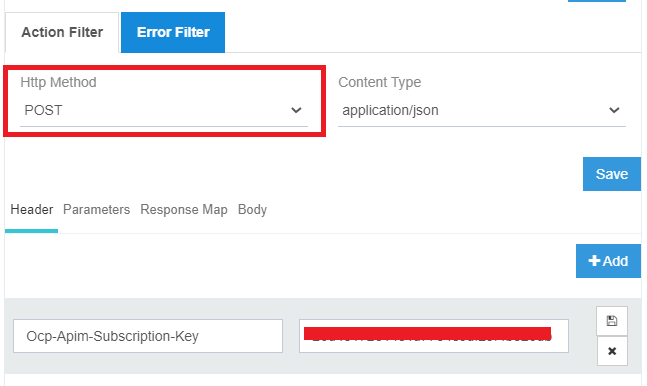Open the Response Map sub-tab

tap(184, 210)
